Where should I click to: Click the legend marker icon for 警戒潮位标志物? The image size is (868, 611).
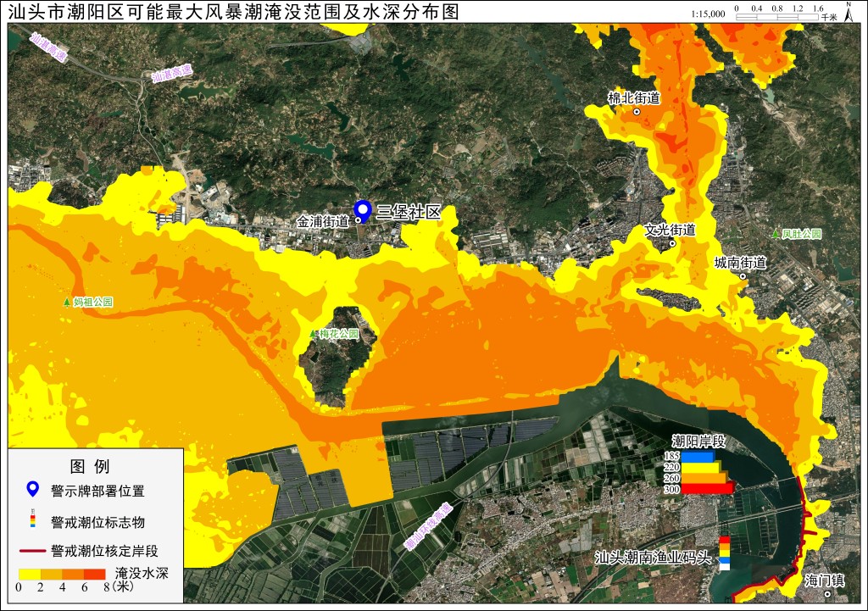click(x=33, y=519)
